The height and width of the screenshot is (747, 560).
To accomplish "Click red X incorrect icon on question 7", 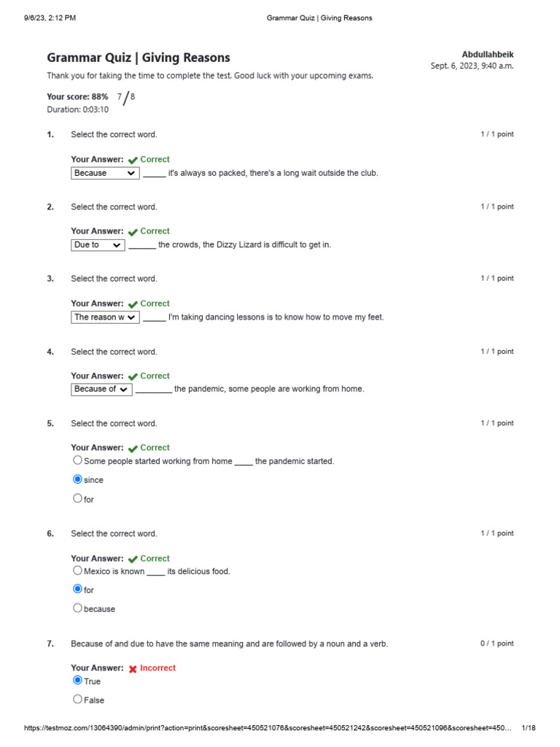I will coord(133,669).
